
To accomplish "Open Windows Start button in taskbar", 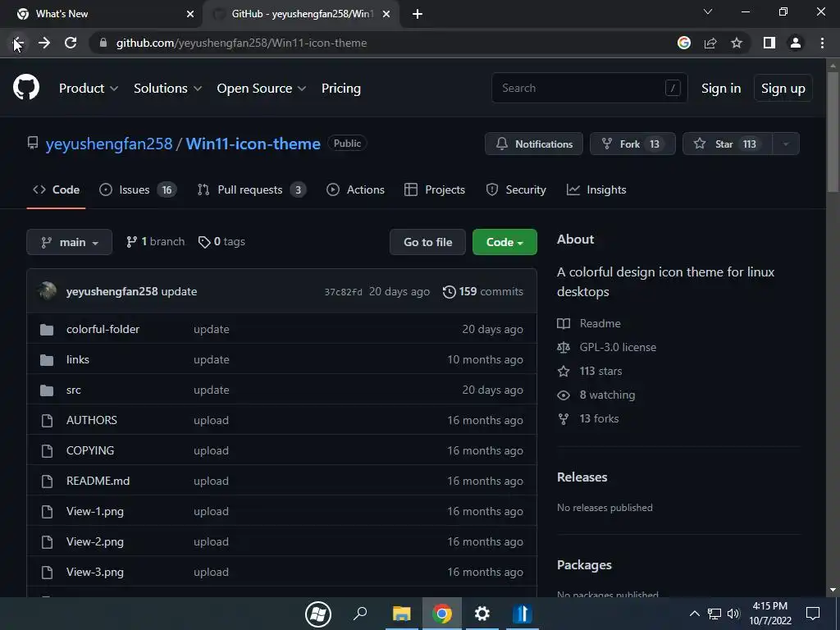I will coord(318,614).
